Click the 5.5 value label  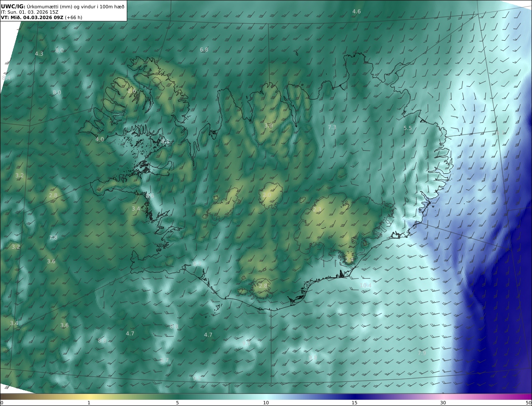(408, 128)
